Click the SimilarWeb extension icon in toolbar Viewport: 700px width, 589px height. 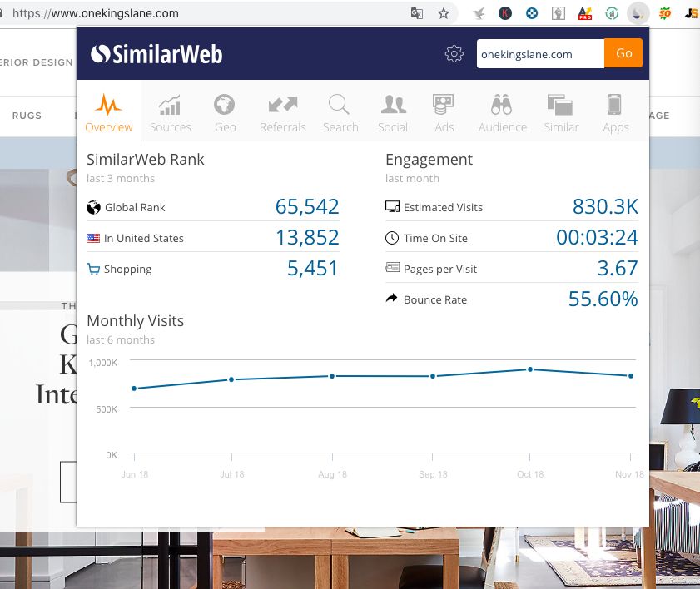[x=638, y=14]
